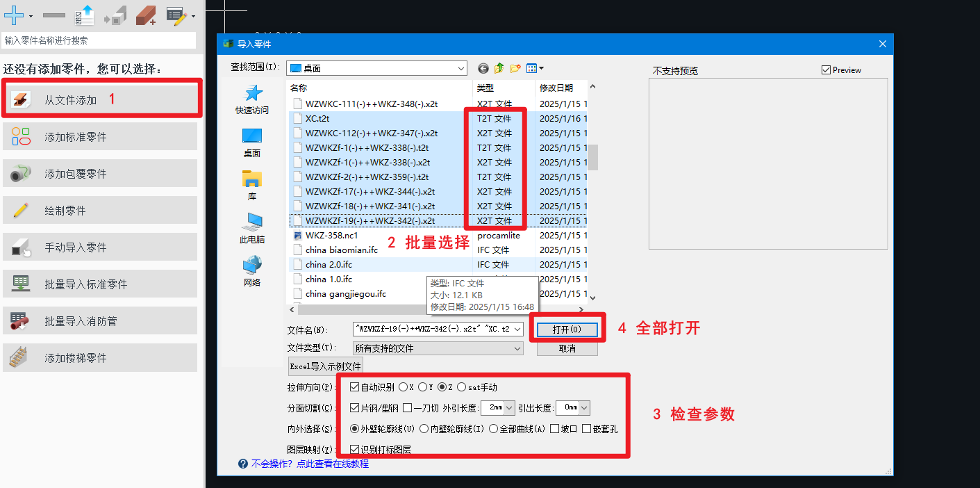980x488 pixels.
Task: Click the checklist with upload arrow icon
Action: 85,15
